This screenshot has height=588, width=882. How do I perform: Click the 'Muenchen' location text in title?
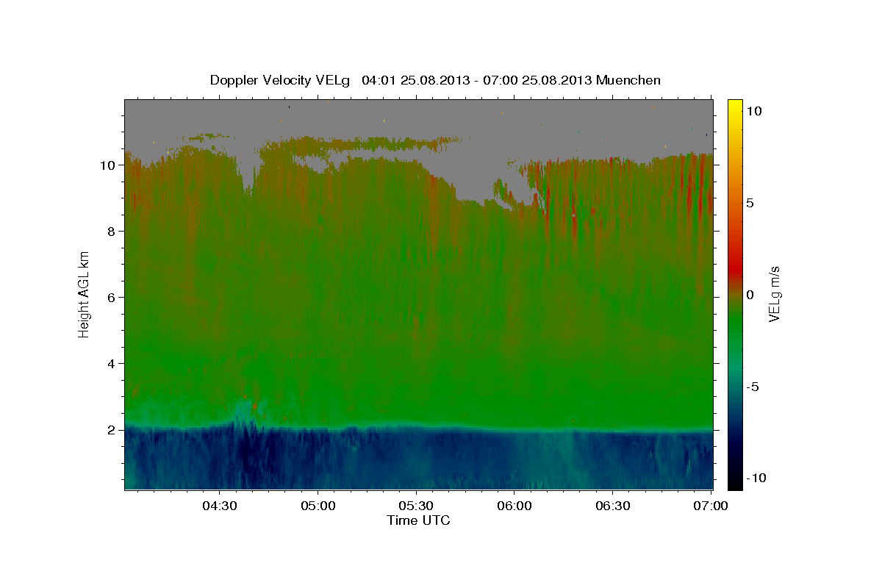(x=628, y=80)
